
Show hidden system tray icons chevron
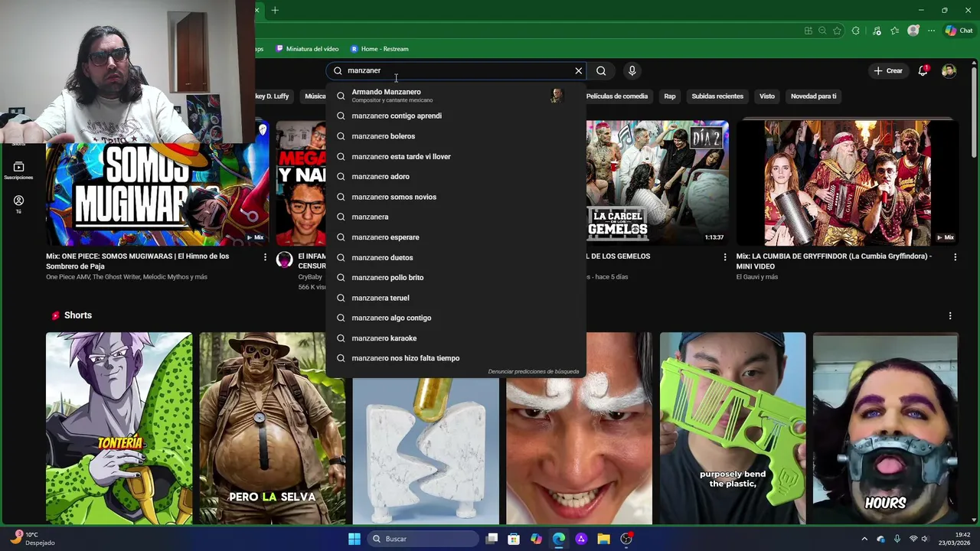(864, 539)
